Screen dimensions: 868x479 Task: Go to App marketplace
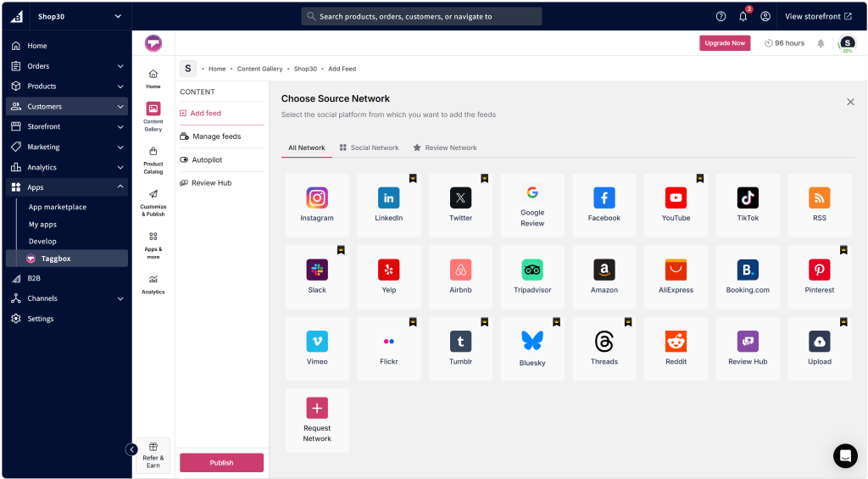point(58,207)
